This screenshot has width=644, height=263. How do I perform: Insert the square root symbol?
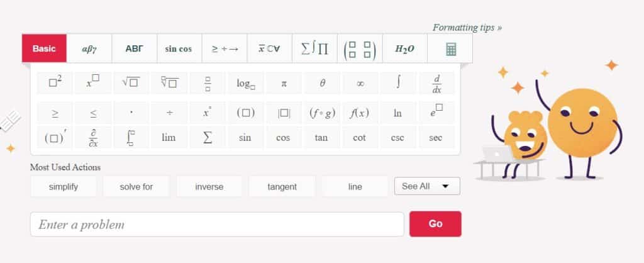tap(131, 83)
